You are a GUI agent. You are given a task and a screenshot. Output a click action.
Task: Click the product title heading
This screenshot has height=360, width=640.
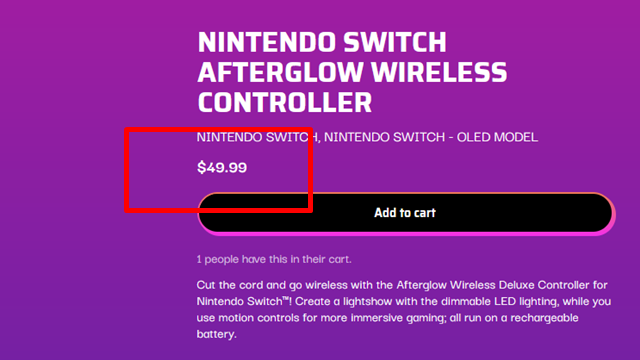coord(352,72)
